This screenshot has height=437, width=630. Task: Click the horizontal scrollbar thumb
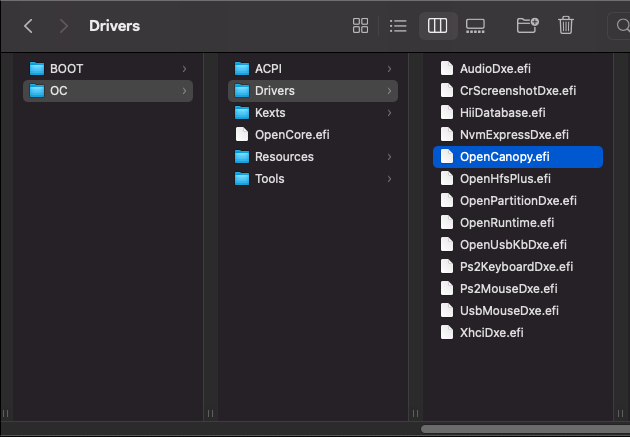click(x=526, y=429)
